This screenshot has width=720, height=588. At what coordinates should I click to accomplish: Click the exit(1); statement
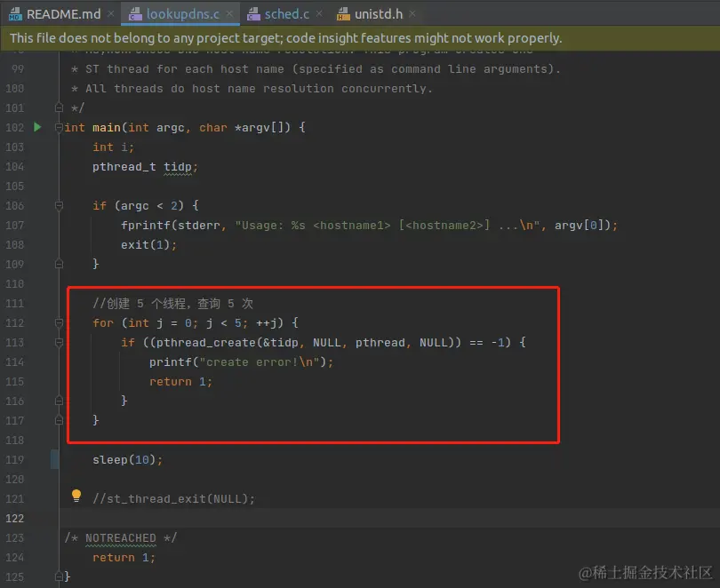148,244
